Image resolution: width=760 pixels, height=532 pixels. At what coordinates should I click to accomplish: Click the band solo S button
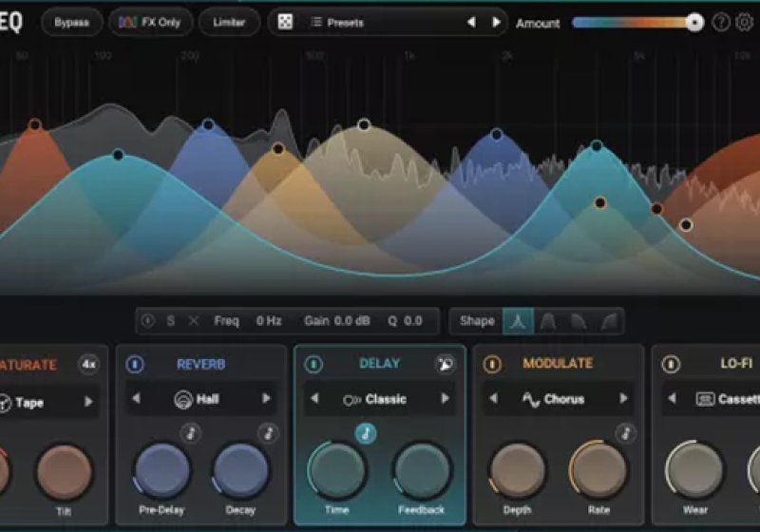tap(171, 321)
